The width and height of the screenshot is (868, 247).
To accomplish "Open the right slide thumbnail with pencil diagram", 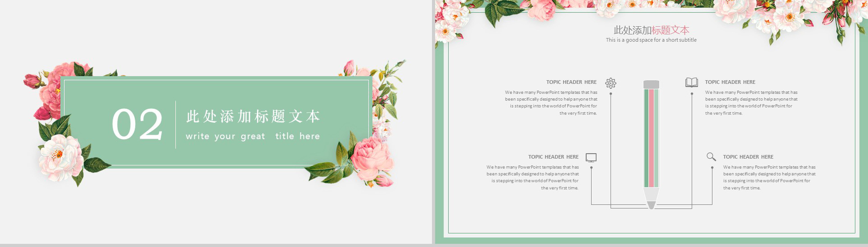I will click(651, 122).
